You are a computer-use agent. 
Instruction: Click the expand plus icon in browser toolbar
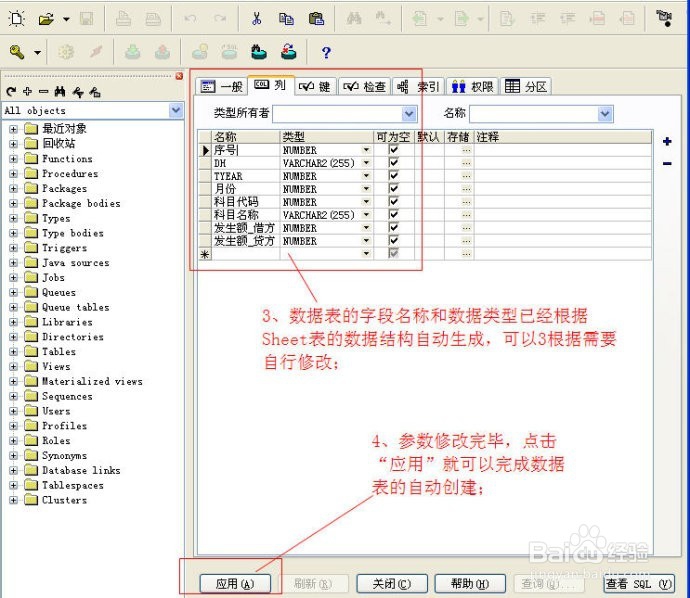tap(27, 92)
